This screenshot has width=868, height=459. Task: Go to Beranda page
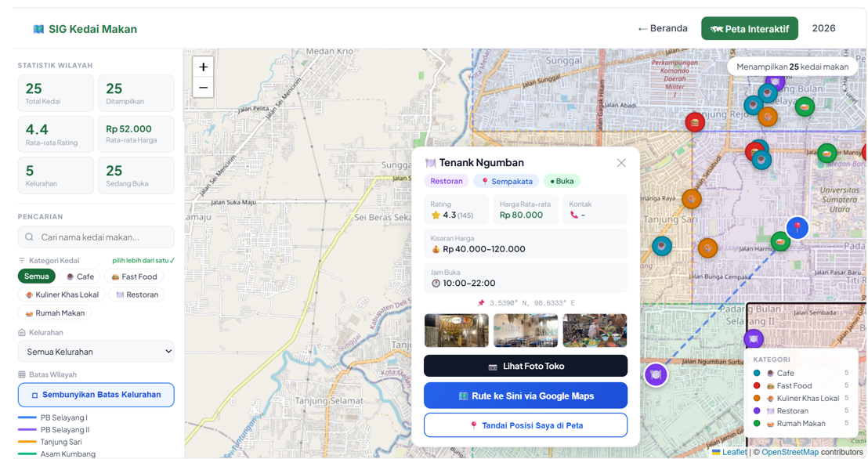pos(663,28)
